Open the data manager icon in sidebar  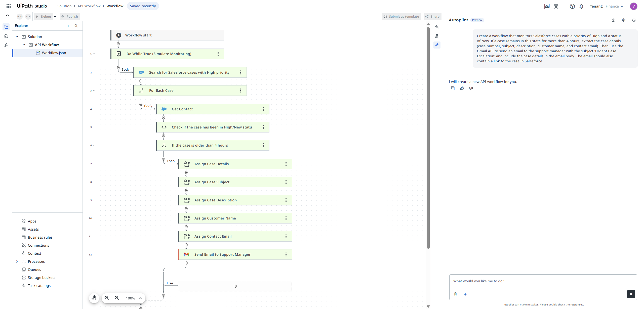coord(6,36)
